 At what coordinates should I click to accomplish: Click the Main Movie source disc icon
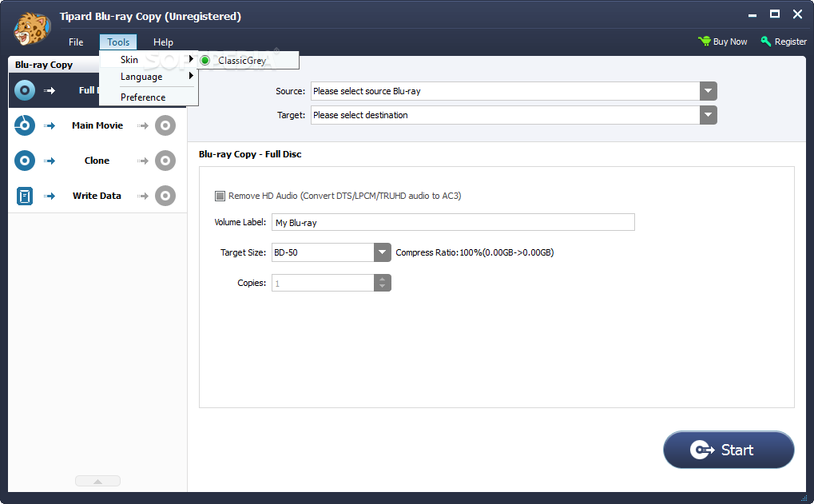[25, 125]
